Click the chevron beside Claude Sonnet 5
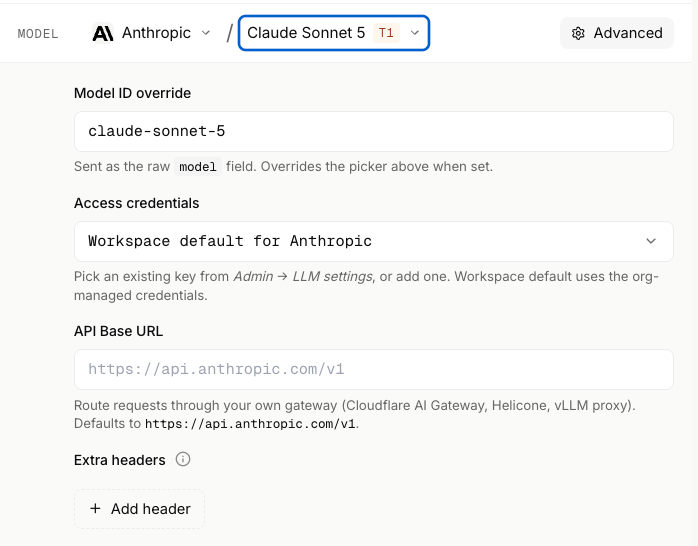This screenshot has height=546, width=698. (x=414, y=33)
